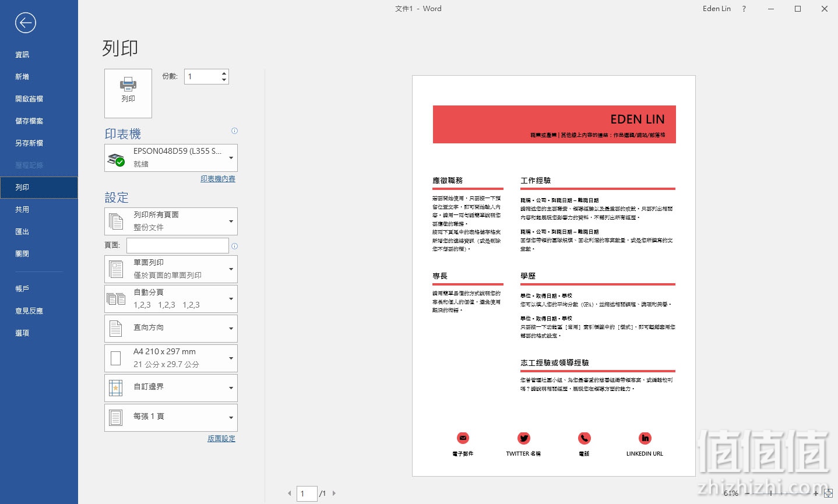The width and height of the screenshot is (838, 504).
Task: Open the A4 210 x 297 mm paper size dropdown
Action: 171,358
